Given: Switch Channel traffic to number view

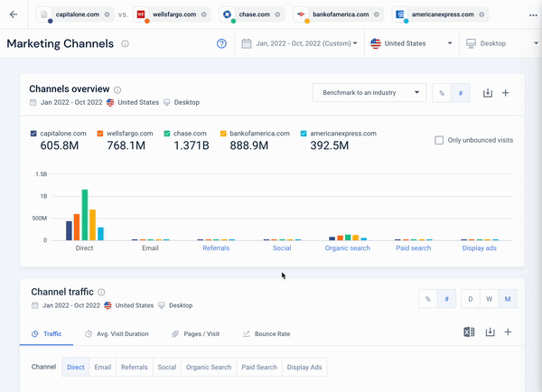Looking at the screenshot, I should coord(446,299).
